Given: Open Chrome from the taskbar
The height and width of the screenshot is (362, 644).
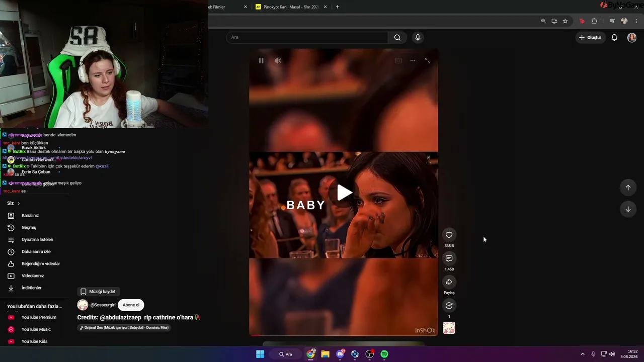Looking at the screenshot, I should (x=311, y=354).
